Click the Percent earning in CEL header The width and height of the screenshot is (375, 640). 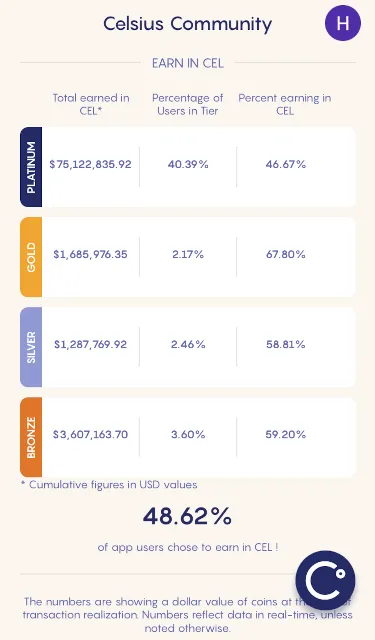click(x=285, y=104)
